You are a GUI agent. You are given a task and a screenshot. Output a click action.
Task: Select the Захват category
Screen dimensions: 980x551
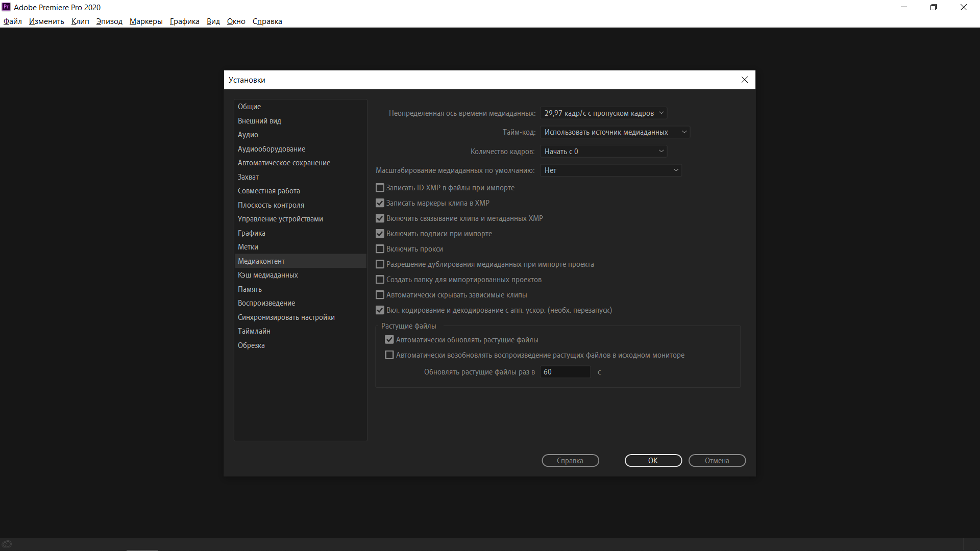pyautogui.click(x=300, y=177)
